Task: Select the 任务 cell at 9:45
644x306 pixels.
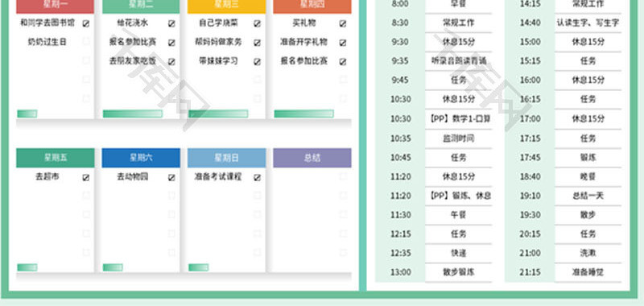Action: pos(458,80)
